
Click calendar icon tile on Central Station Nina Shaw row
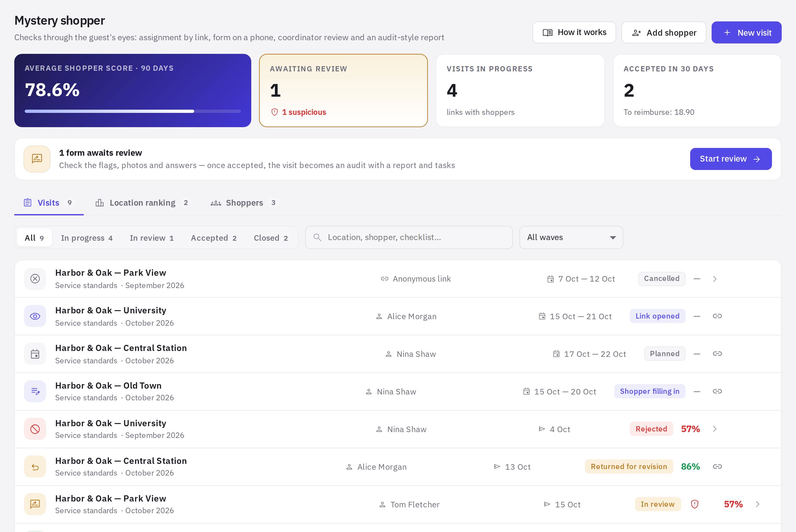point(35,354)
